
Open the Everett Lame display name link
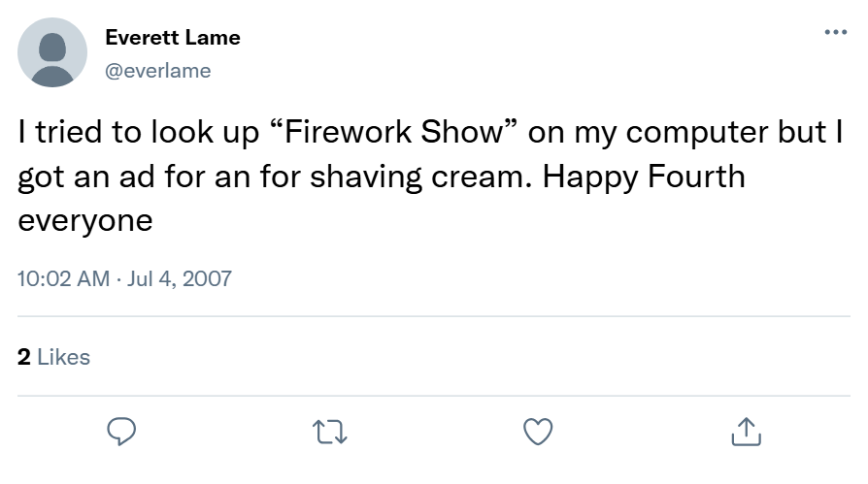click(172, 38)
